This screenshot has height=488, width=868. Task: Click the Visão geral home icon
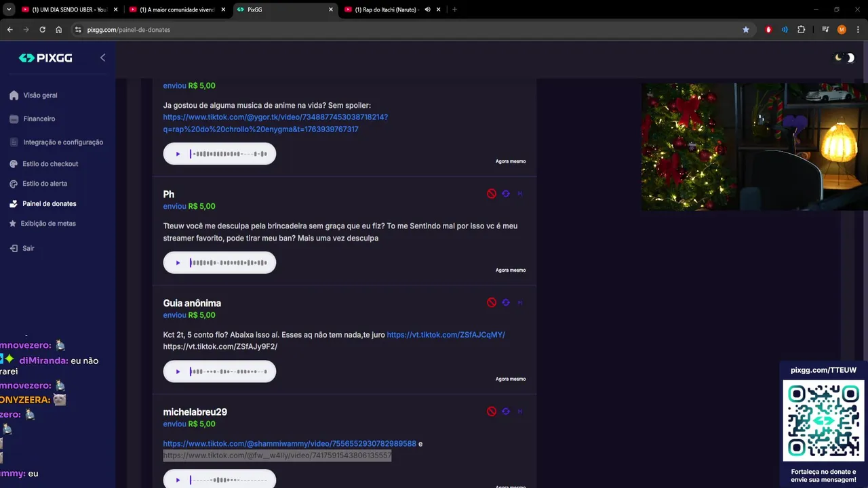pyautogui.click(x=14, y=96)
